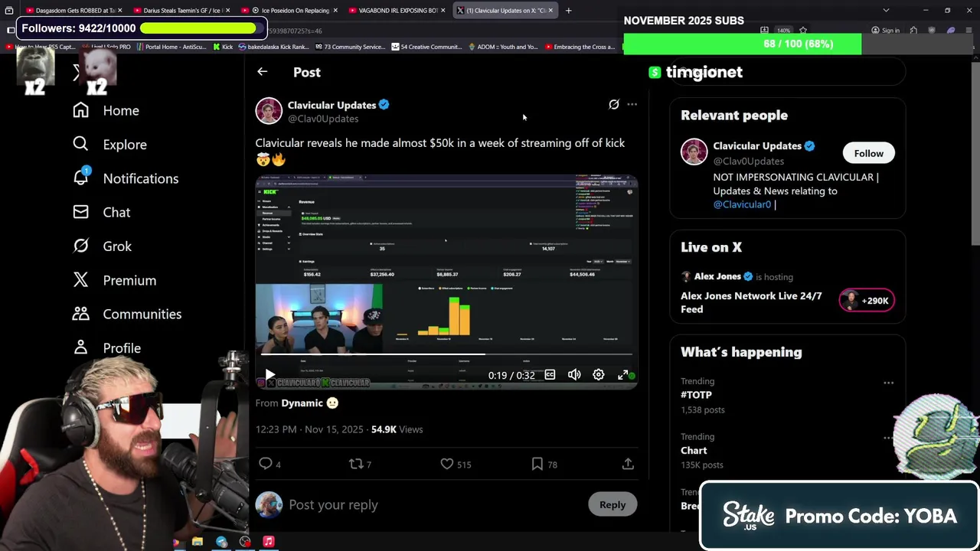Enter video fullscreen mode

(623, 375)
